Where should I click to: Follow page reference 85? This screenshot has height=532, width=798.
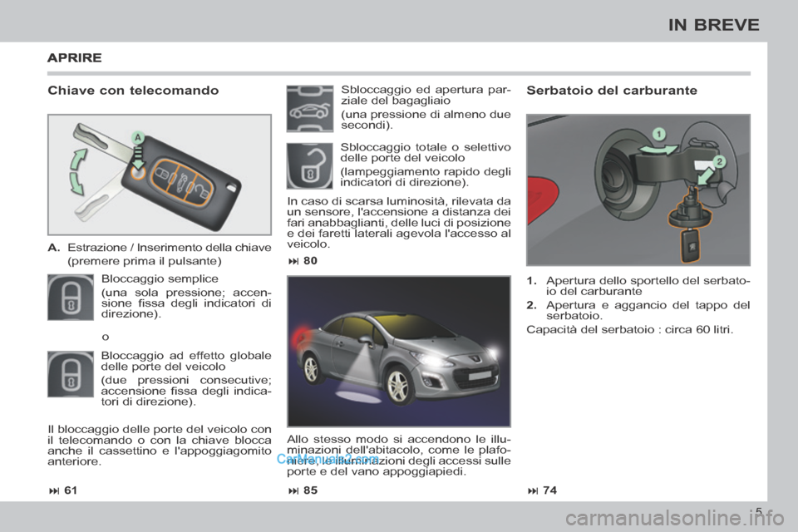(x=303, y=490)
